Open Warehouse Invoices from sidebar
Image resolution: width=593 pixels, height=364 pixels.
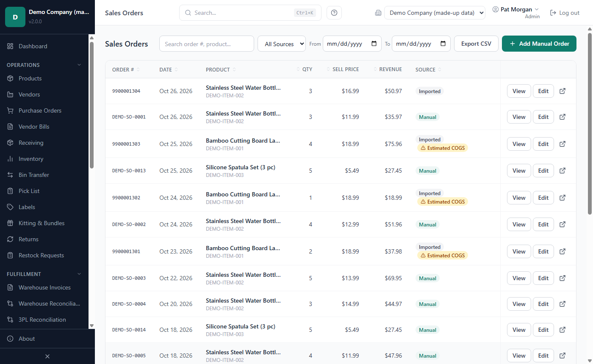tap(44, 287)
